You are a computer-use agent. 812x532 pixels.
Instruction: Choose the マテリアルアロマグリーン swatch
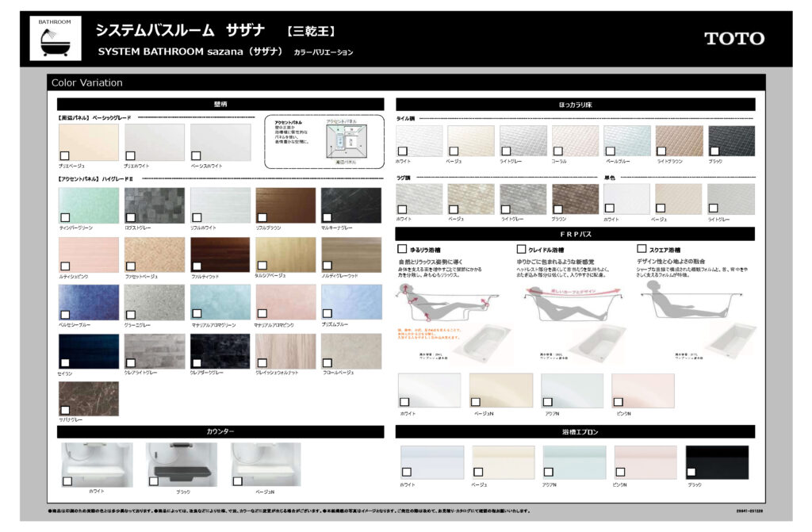(220, 303)
